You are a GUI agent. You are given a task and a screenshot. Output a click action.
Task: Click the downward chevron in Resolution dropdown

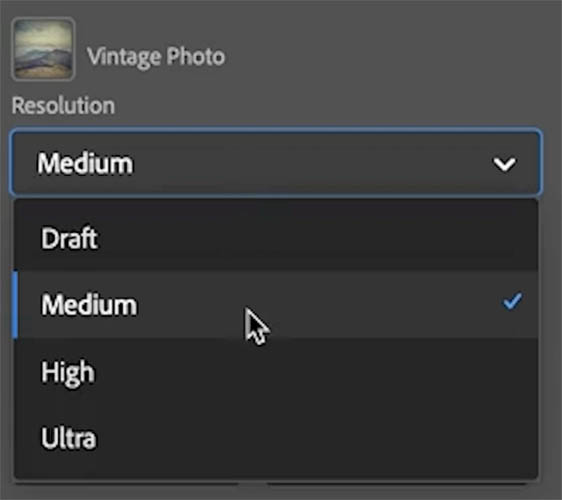[x=504, y=164]
